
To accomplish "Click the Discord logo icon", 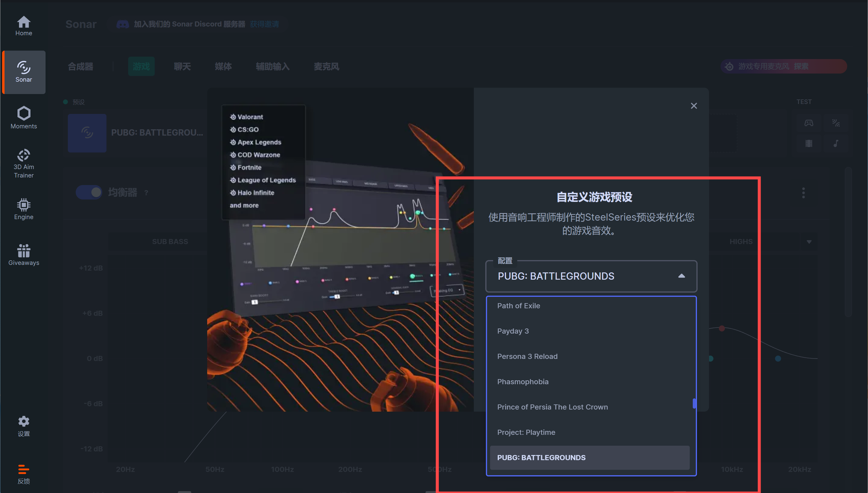I will coord(122,24).
